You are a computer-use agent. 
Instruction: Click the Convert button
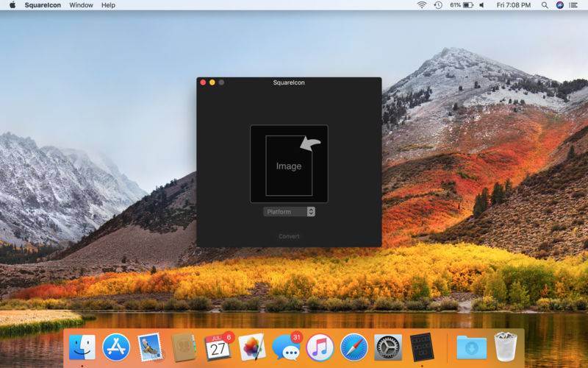[289, 236]
